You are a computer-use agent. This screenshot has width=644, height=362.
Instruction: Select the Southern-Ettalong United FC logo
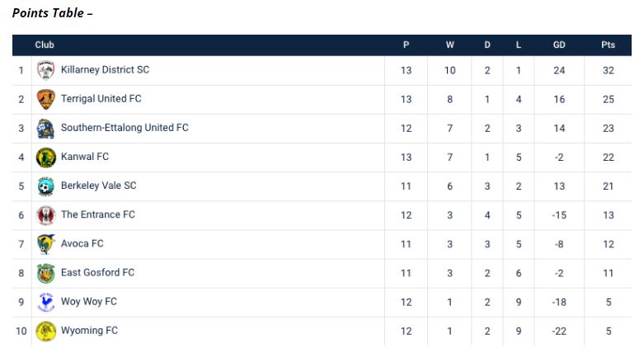[46, 128]
